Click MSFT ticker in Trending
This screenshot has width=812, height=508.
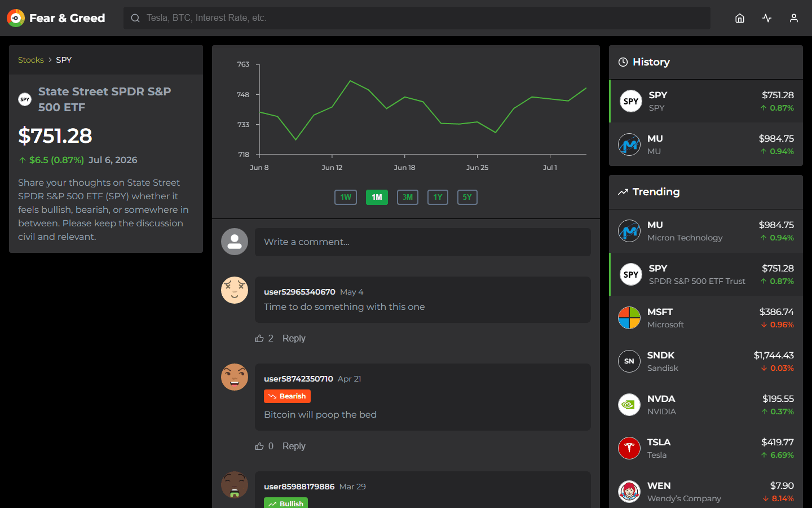coord(660,312)
